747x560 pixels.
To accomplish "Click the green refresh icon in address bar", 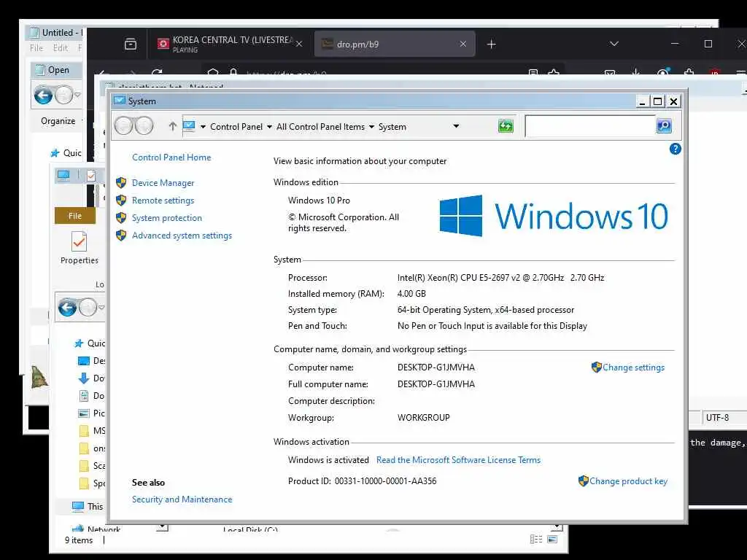I will pyautogui.click(x=506, y=126).
